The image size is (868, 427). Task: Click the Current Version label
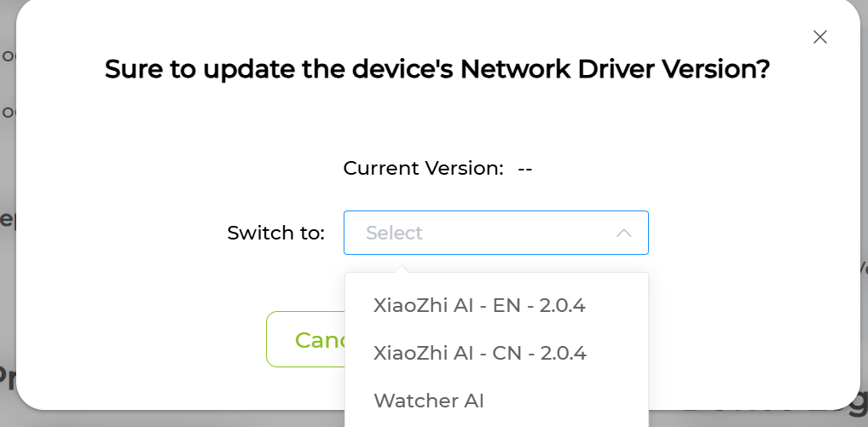423,169
